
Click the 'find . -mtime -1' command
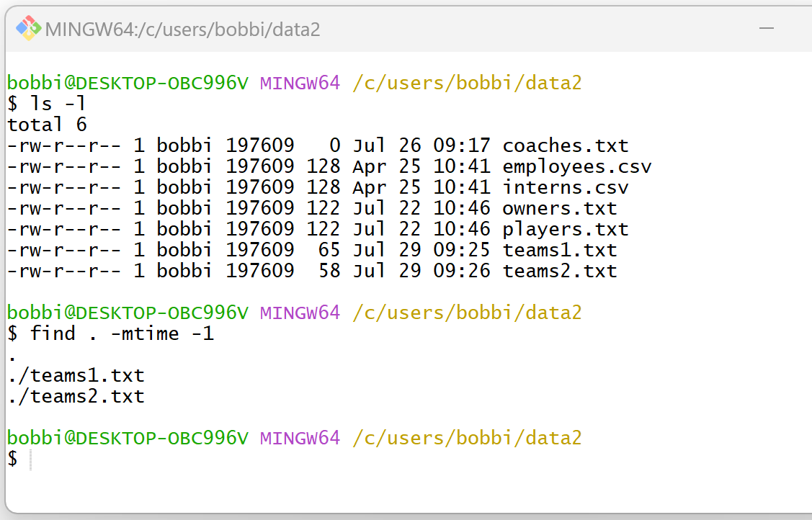tap(122, 333)
